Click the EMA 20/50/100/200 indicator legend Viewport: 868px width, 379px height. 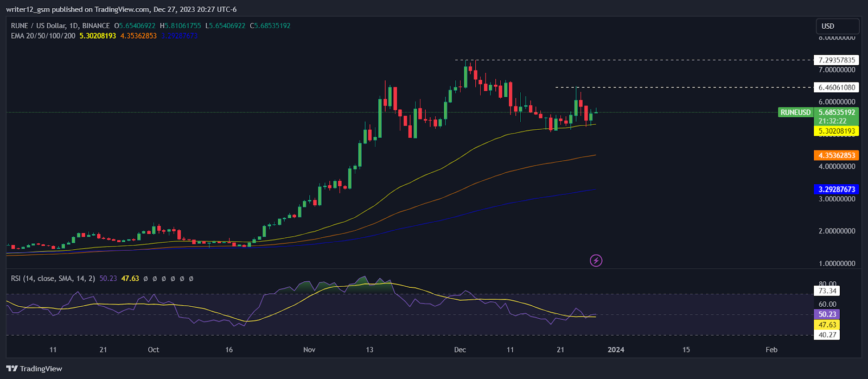[x=43, y=36]
